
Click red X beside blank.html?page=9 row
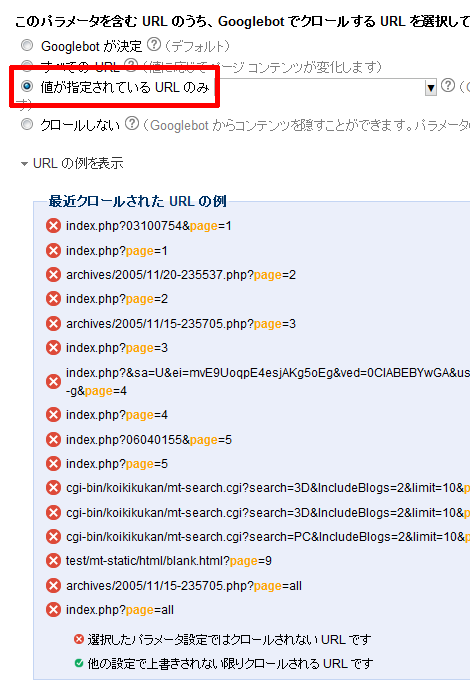(x=53, y=561)
